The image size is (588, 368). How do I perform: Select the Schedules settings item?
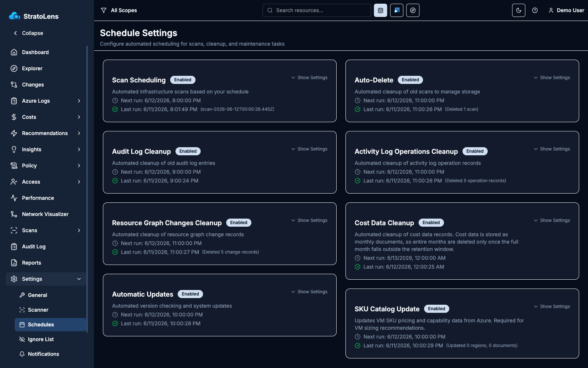click(51, 325)
